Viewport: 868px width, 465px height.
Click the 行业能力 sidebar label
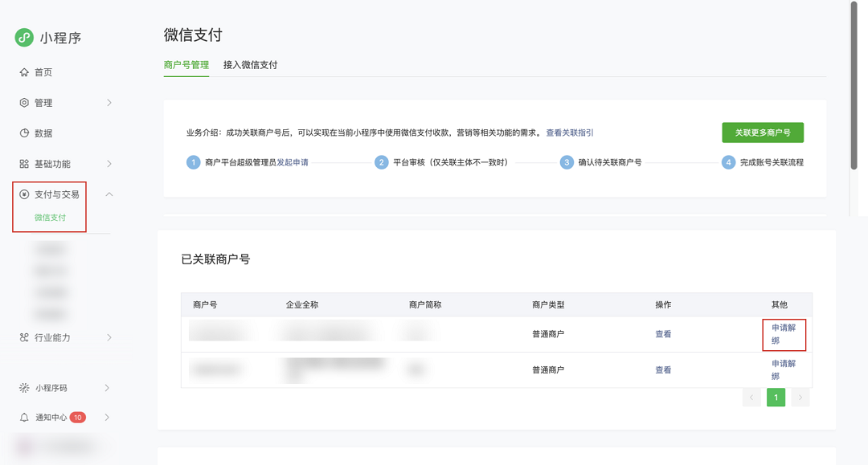coord(52,337)
